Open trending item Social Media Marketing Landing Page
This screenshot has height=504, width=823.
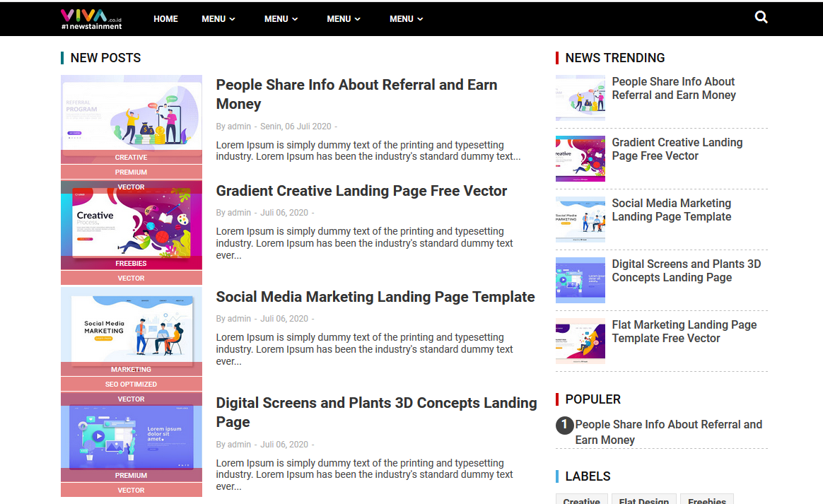671,210
